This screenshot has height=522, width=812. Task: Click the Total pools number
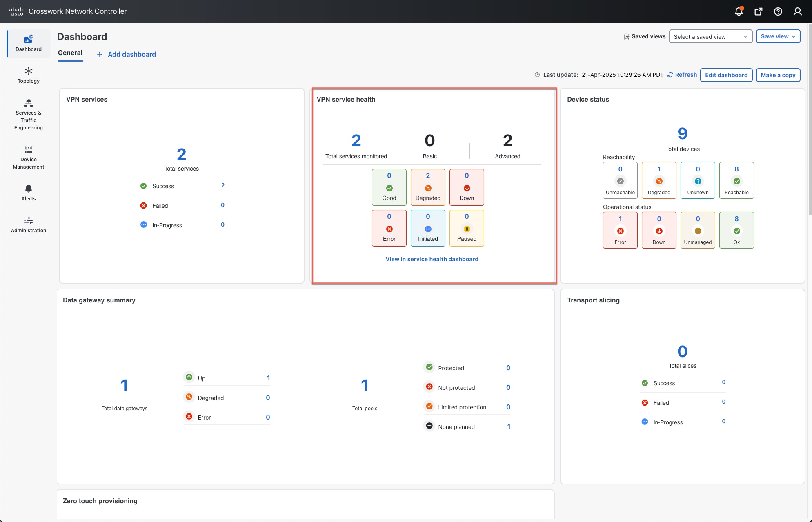[365, 385]
